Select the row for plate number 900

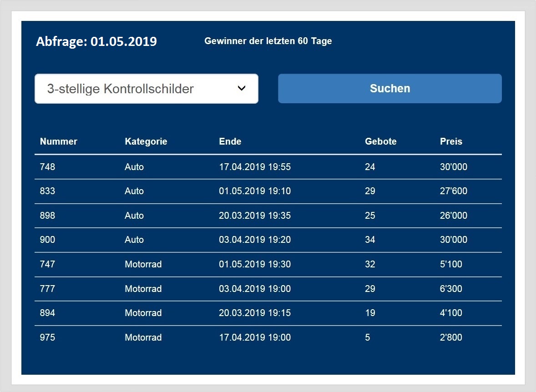(x=268, y=240)
